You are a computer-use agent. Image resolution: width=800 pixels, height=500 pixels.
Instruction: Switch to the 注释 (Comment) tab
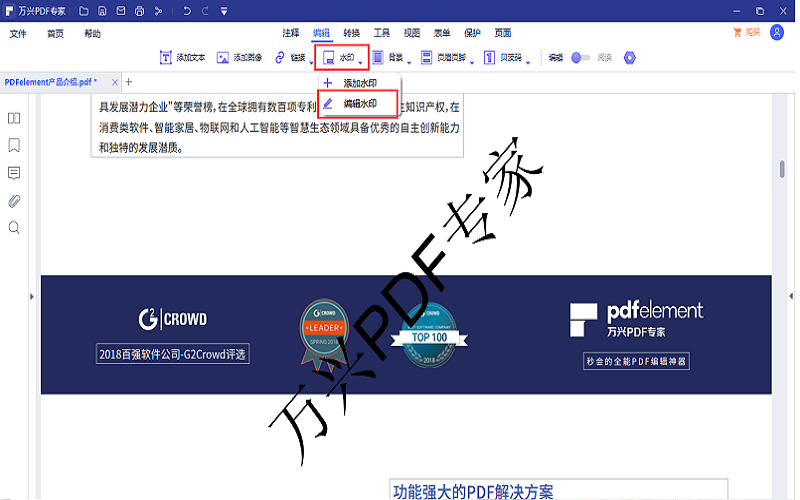tap(291, 33)
